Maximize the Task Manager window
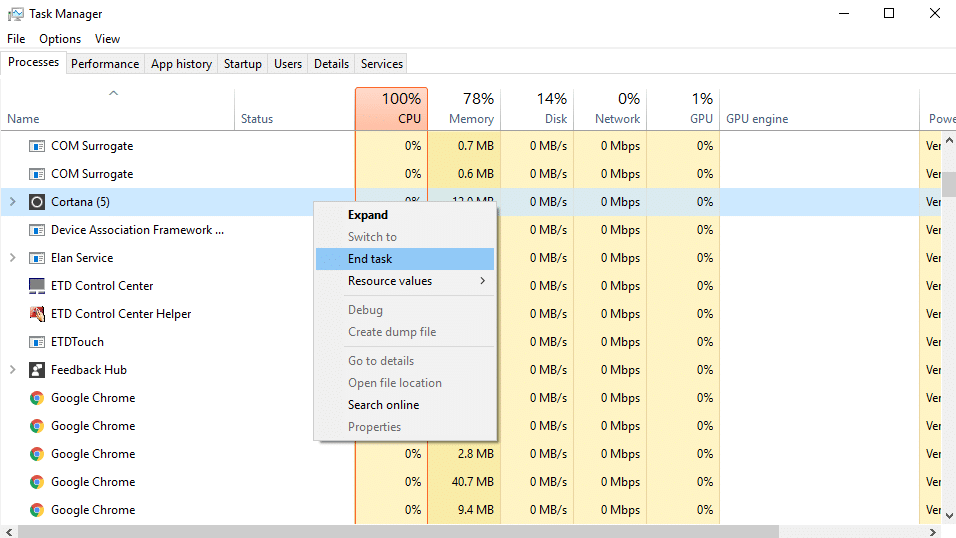Viewport: 956px width, 538px height. (x=889, y=13)
